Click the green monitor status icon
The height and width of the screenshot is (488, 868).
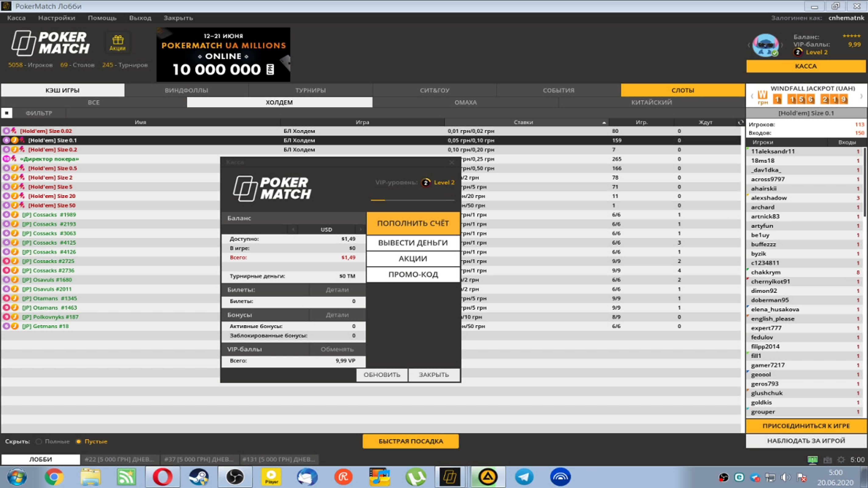click(812, 459)
